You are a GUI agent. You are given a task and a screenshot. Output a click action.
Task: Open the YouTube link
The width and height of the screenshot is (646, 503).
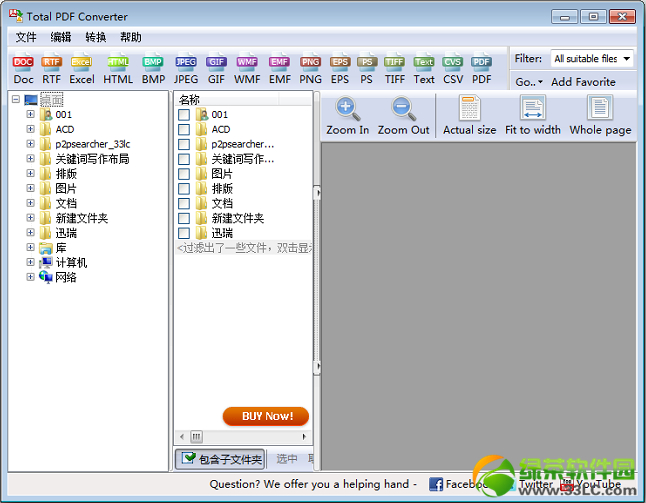click(592, 484)
